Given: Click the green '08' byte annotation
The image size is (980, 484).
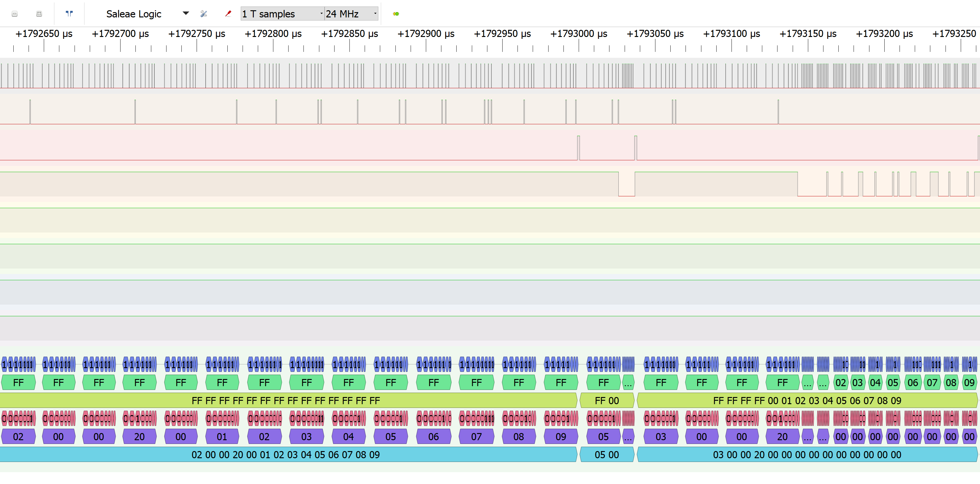Looking at the screenshot, I should (x=951, y=383).
